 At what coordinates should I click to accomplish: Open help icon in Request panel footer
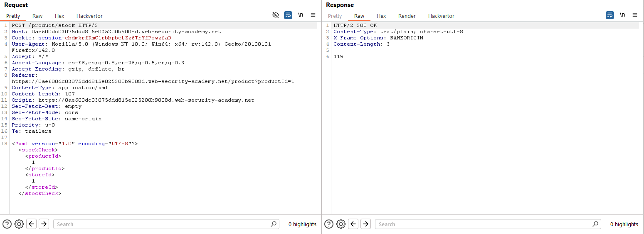tap(7, 224)
